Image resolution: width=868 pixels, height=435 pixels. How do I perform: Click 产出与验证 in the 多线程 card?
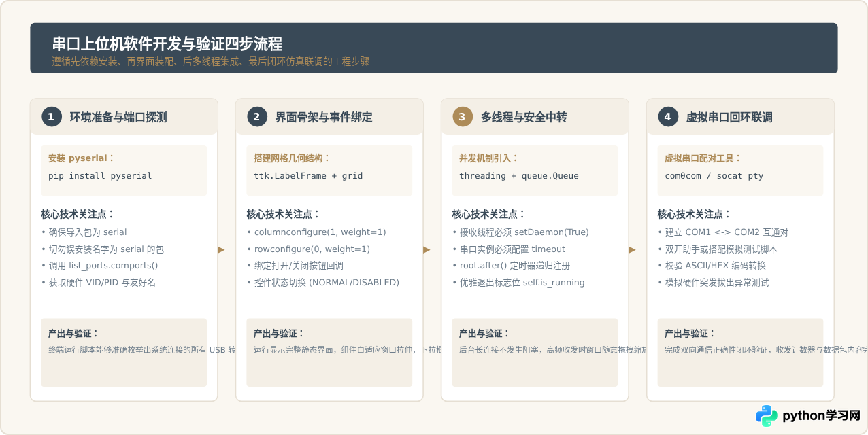click(x=484, y=334)
